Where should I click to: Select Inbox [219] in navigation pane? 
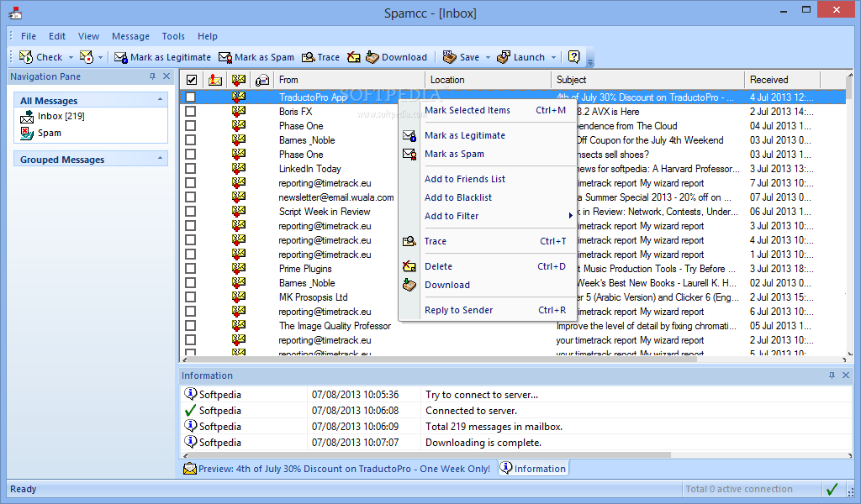tap(53, 116)
